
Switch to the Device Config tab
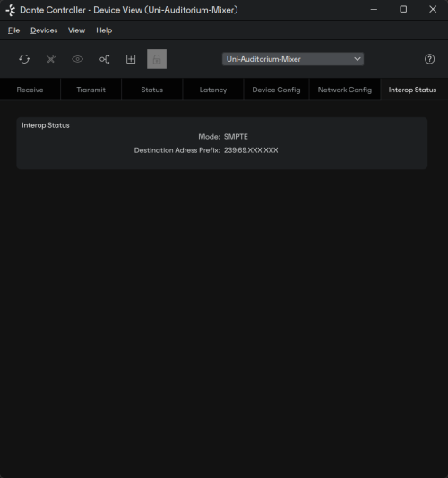coord(277,90)
